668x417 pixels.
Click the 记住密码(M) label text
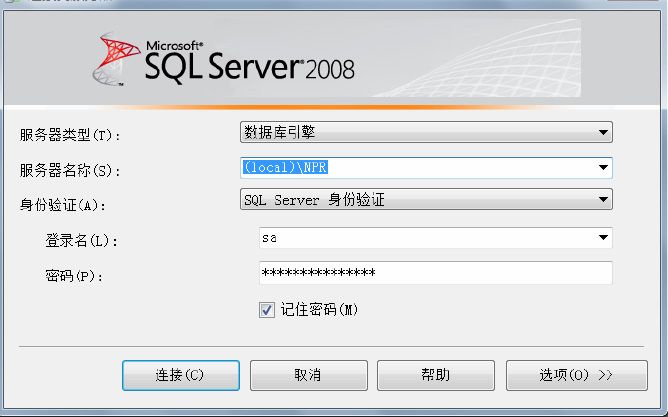tap(320, 310)
